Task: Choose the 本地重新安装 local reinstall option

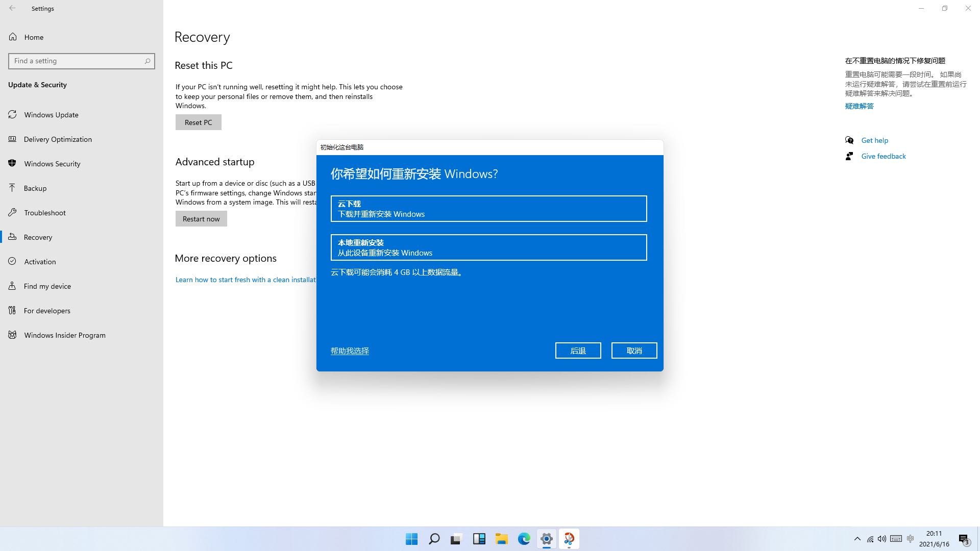Action: (488, 247)
